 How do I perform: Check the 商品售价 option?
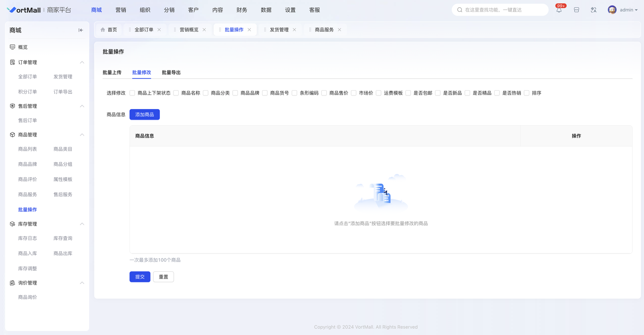324,93
